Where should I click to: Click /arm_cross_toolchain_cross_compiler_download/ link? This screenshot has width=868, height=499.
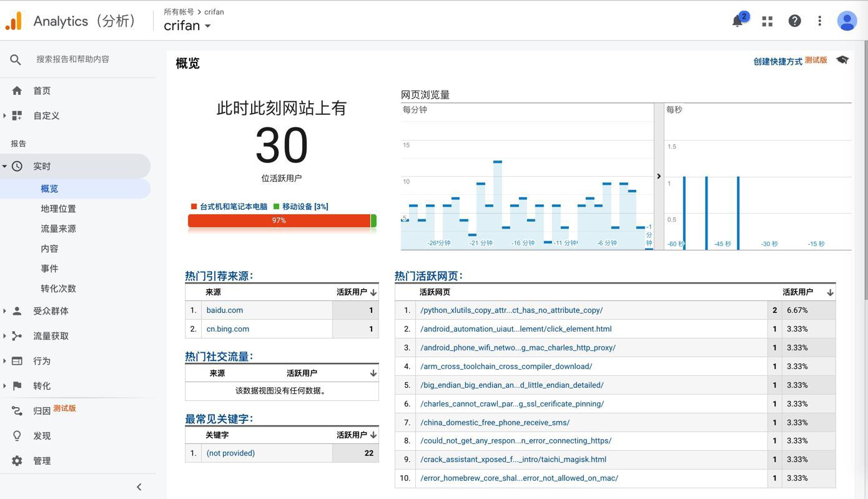(506, 367)
